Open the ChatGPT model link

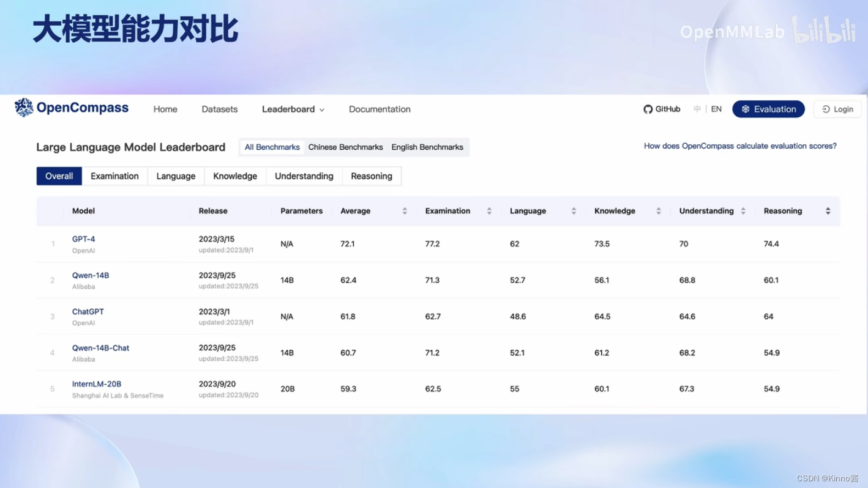pyautogui.click(x=88, y=311)
